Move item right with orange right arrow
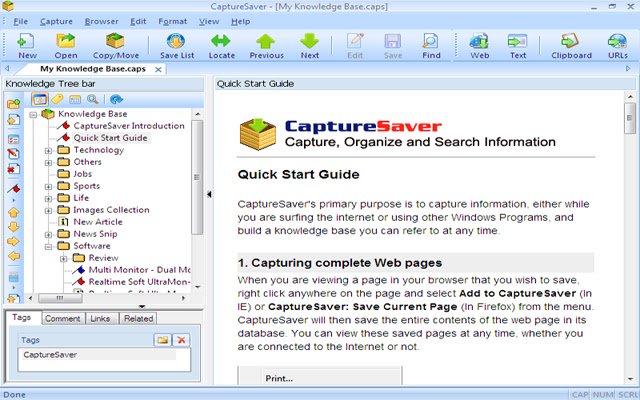Viewport: 640px width, 400px height. click(13, 241)
